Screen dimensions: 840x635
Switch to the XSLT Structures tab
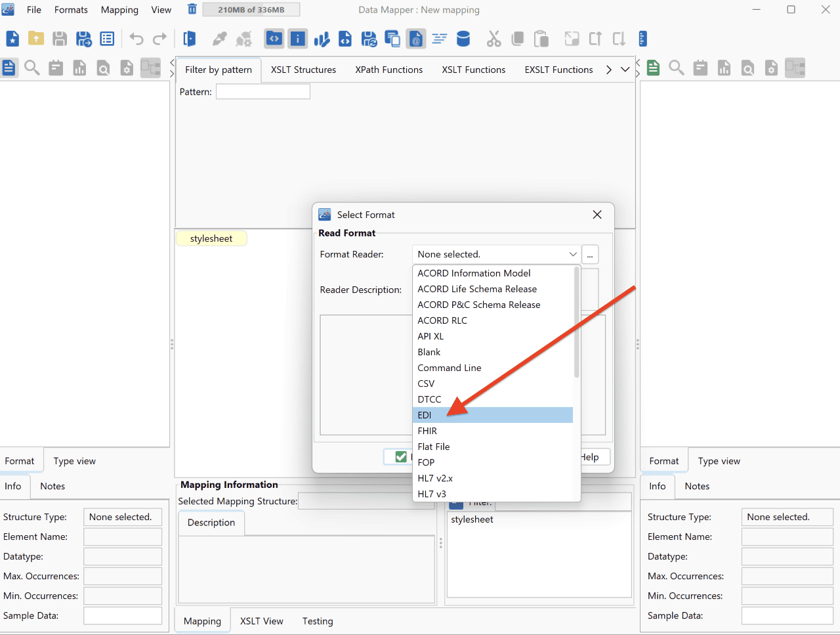click(x=303, y=70)
